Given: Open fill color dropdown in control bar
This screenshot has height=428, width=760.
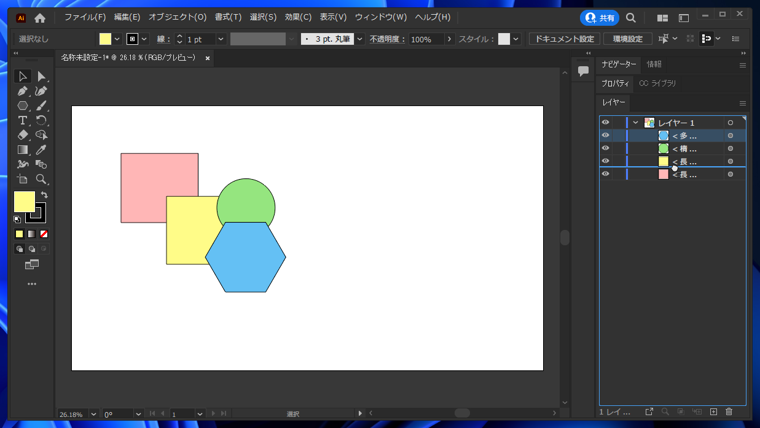Looking at the screenshot, I should [x=117, y=39].
